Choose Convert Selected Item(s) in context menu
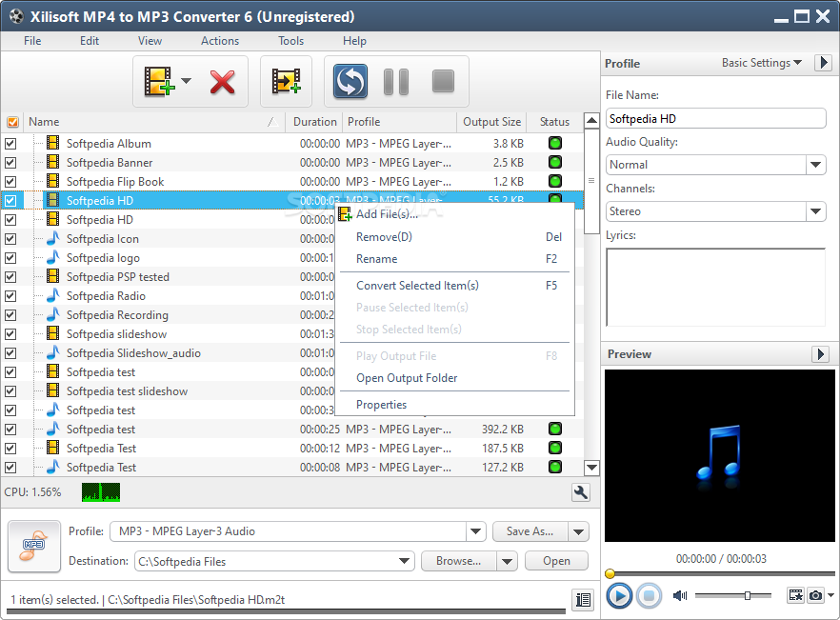Screen dimensions: 840x620 (455, 286)
